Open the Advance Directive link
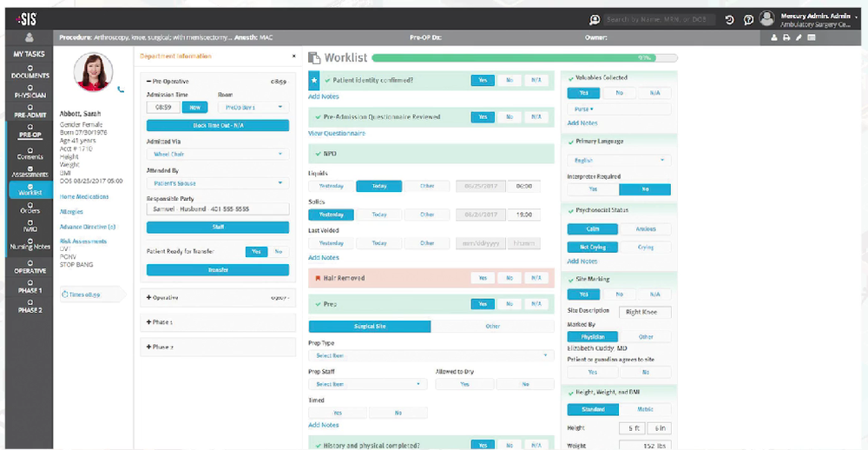The width and height of the screenshot is (868, 450). tap(88, 227)
